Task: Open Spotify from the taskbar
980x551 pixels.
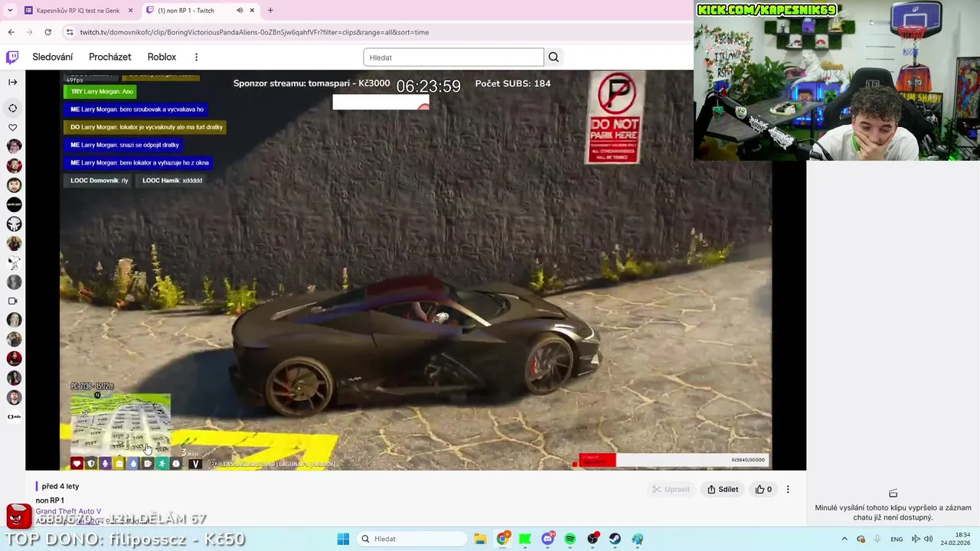Action: (x=570, y=539)
